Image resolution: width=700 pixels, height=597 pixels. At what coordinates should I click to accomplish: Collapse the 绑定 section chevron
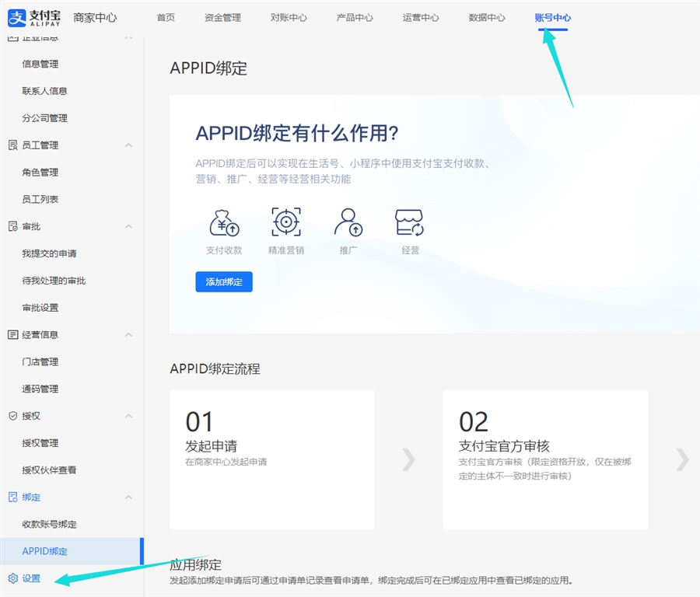[128, 497]
